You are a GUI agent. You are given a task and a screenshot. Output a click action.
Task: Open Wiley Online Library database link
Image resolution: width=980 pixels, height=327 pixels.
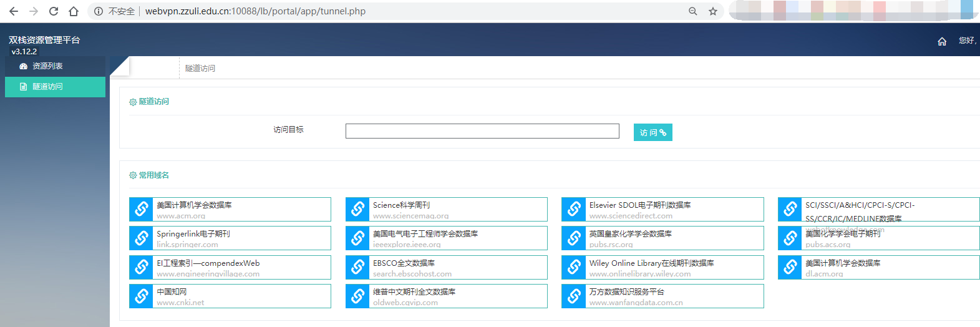(x=651, y=263)
